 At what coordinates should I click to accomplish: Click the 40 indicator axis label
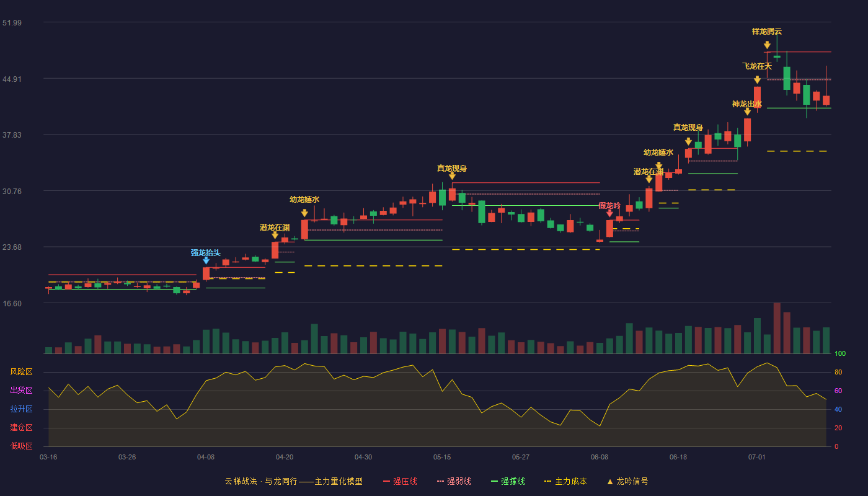point(838,409)
